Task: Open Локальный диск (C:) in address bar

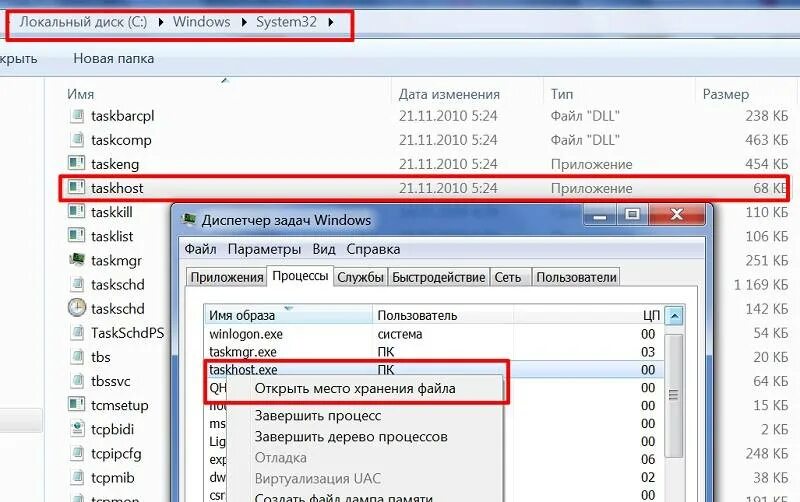Action: tap(83, 22)
